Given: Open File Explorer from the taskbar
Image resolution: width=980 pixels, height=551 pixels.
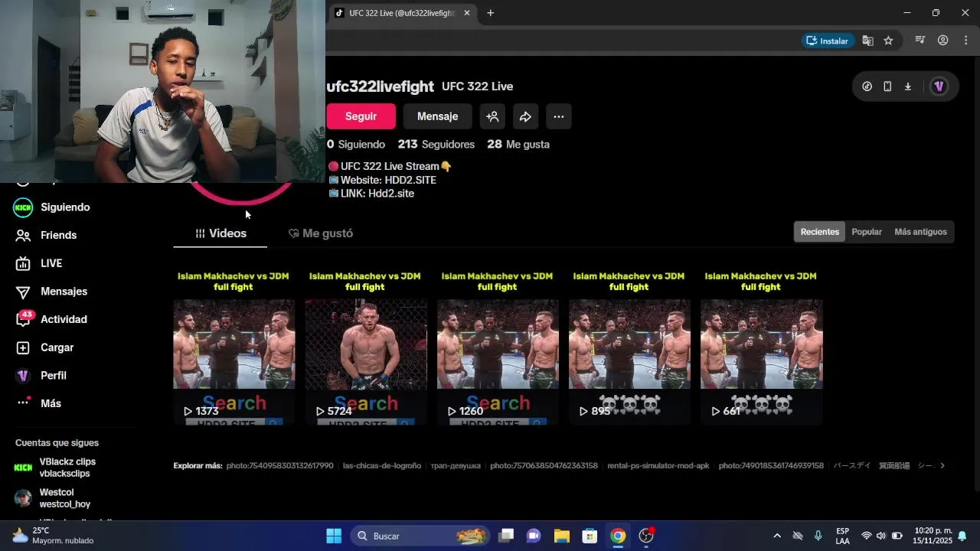Looking at the screenshot, I should coord(561,536).
